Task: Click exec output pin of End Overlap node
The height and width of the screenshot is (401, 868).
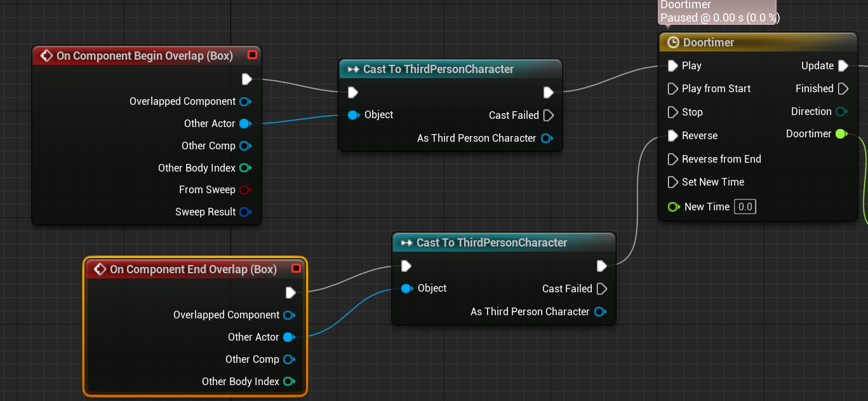Action: 291,292
